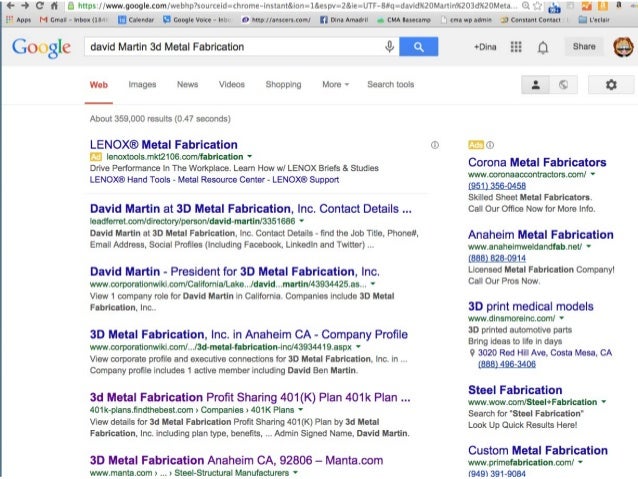Open LENOX Metal Fabrication ad result
Image resolution: width=638 pixels, height=479 pixels.
pos(164,144)
